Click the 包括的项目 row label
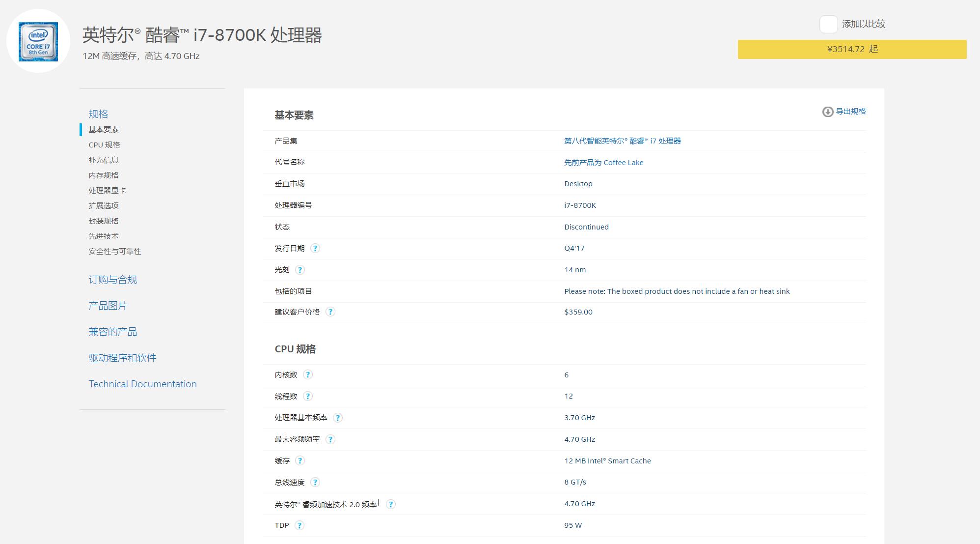The height and width of the screenshot is (544, 980). [293, 291]
